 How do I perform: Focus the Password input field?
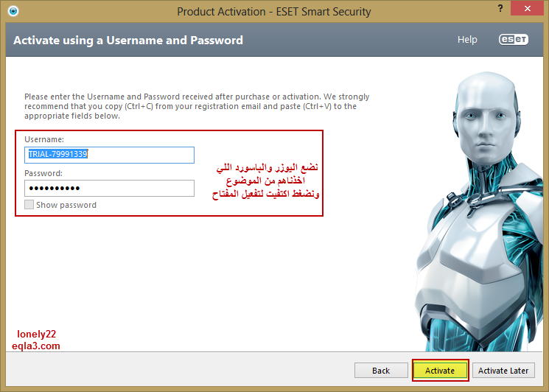coord(109,189)
